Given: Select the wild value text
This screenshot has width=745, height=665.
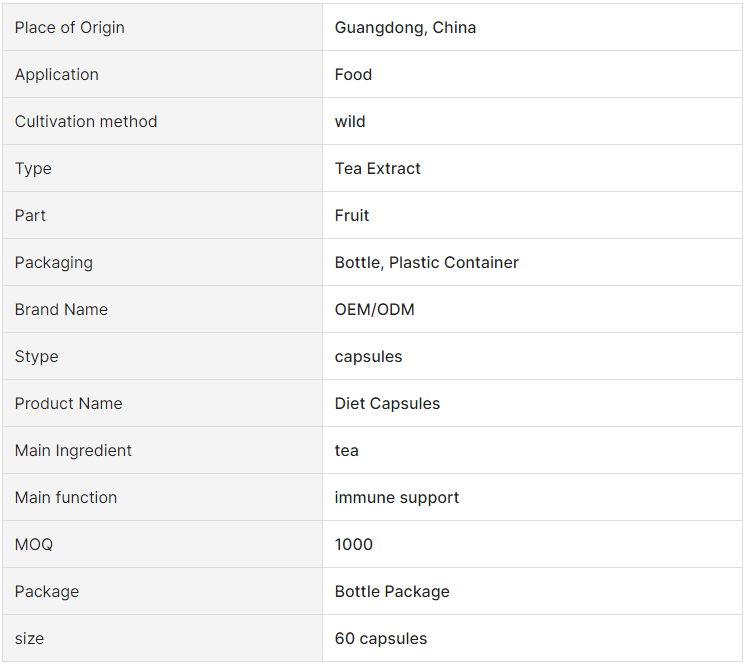Looking at the screenshot, I should 350,122.
